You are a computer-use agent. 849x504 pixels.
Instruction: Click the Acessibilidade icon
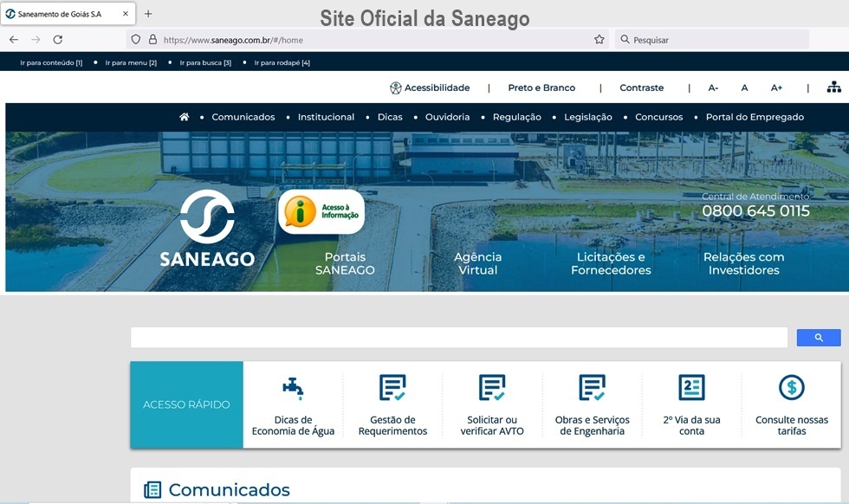coord(396,87)
